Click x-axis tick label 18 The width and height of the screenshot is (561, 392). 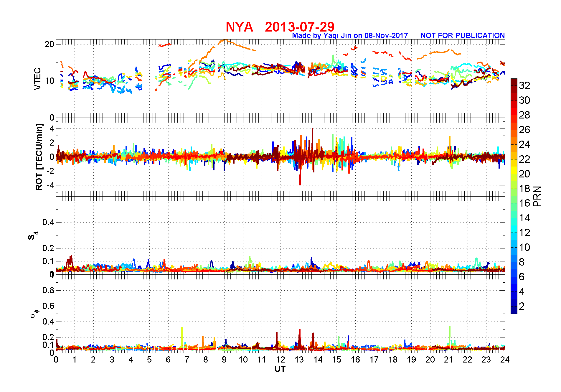[x=393, y=360]
